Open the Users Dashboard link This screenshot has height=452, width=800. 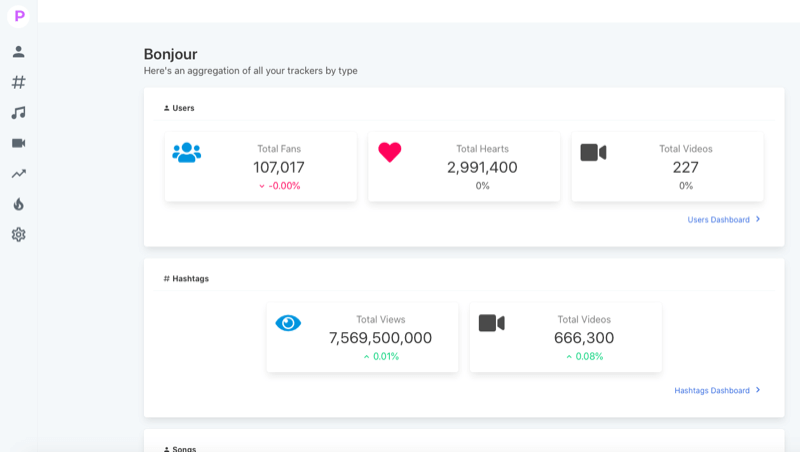click(718, 219)
